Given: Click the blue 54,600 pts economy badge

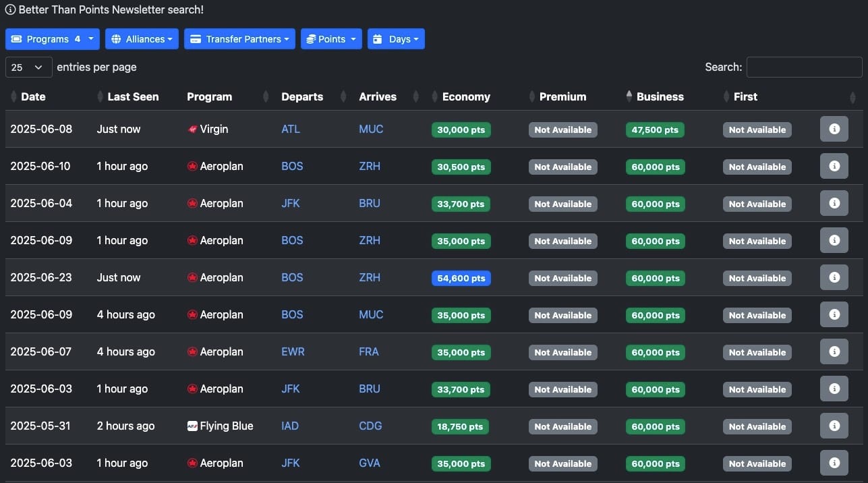Looking at the screenshot, I should 461,278.
